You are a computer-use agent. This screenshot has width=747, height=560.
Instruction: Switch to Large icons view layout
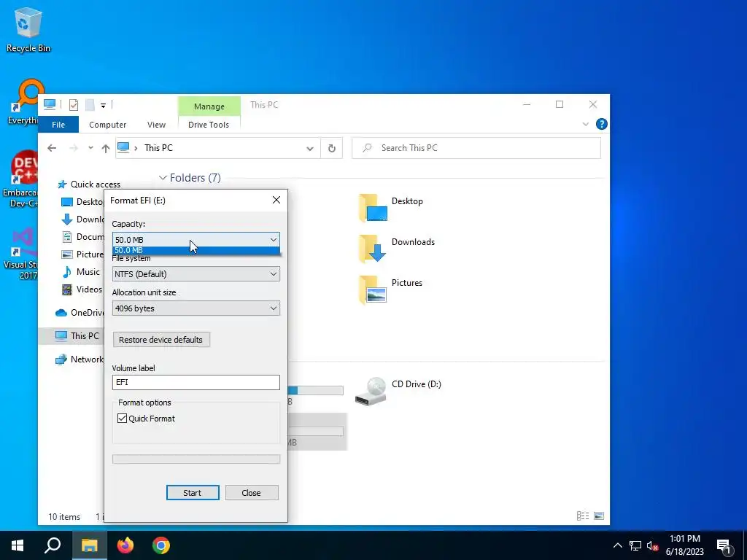pos(599,516)
